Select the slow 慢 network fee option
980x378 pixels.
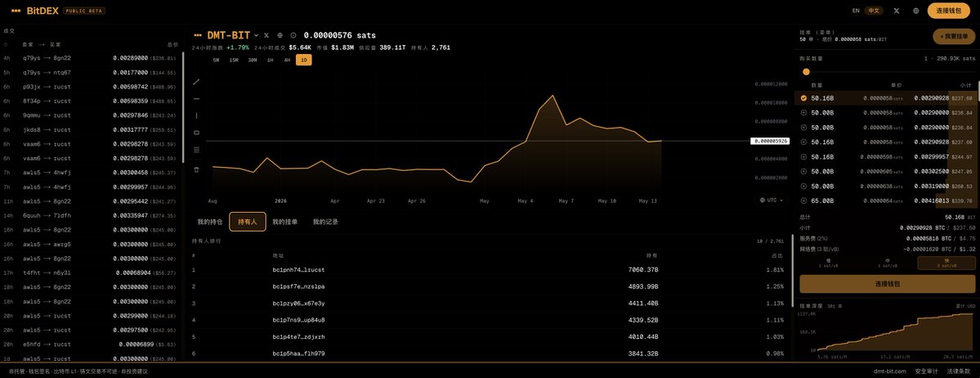828,263
